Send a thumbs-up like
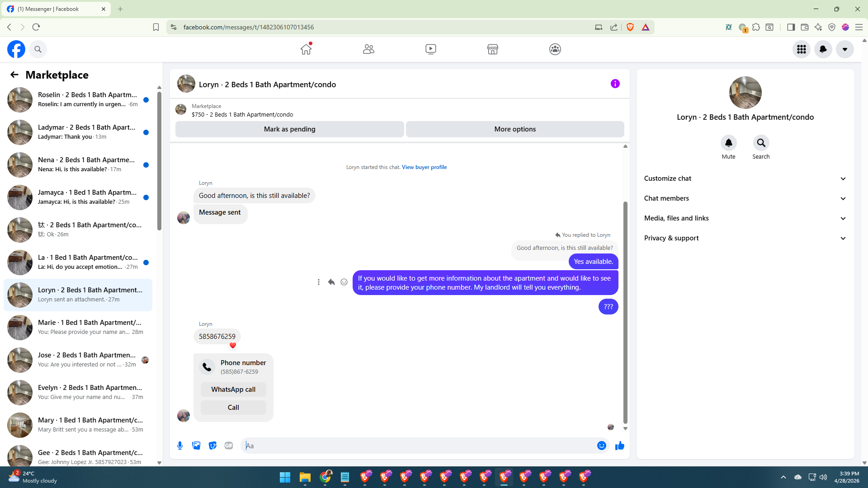This screenshot has width=868, height=488. click(x=619, y=446)
